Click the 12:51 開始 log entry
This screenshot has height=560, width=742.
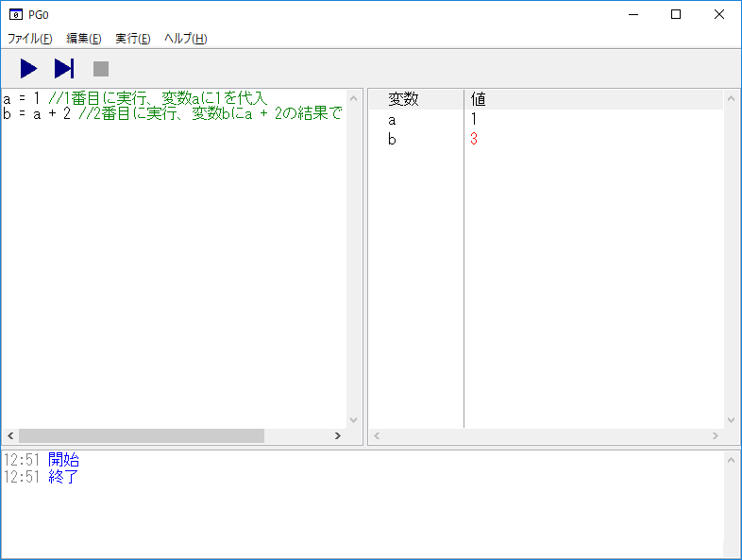pos(42,460)
